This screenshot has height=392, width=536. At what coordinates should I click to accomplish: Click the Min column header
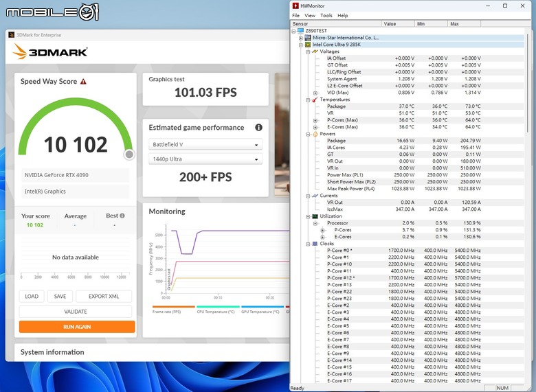[x=431, y=23]
